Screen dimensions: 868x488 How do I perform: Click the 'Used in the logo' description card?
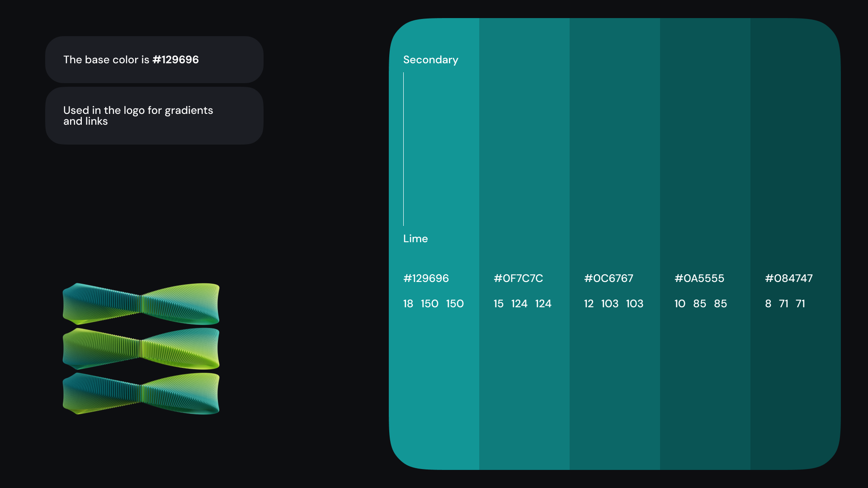[x=154, y=116]
